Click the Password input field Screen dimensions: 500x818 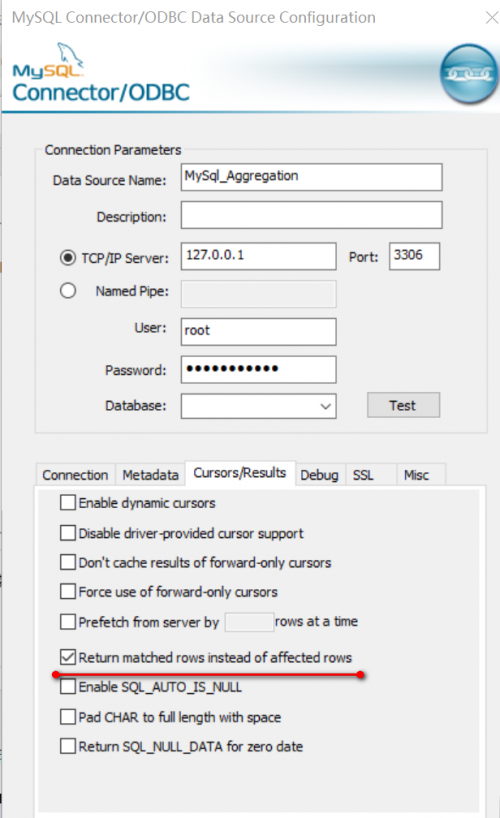[x=258, y=369]
